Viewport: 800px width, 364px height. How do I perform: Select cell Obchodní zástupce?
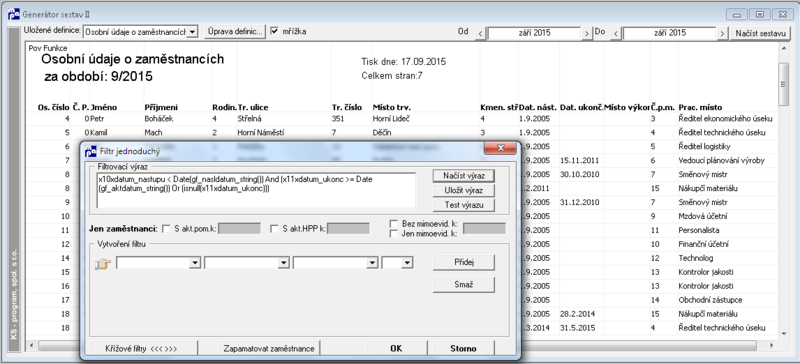[710, 300]
